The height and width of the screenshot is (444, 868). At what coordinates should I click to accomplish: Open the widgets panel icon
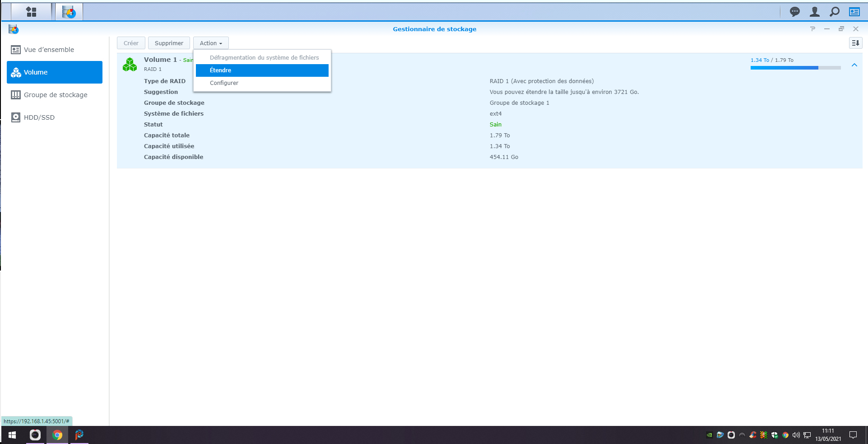point(854,12)
